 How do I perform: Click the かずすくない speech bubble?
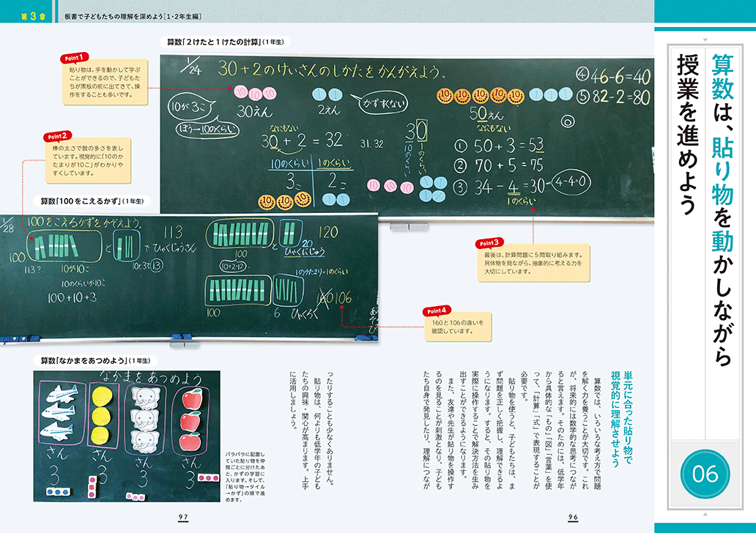381,102
